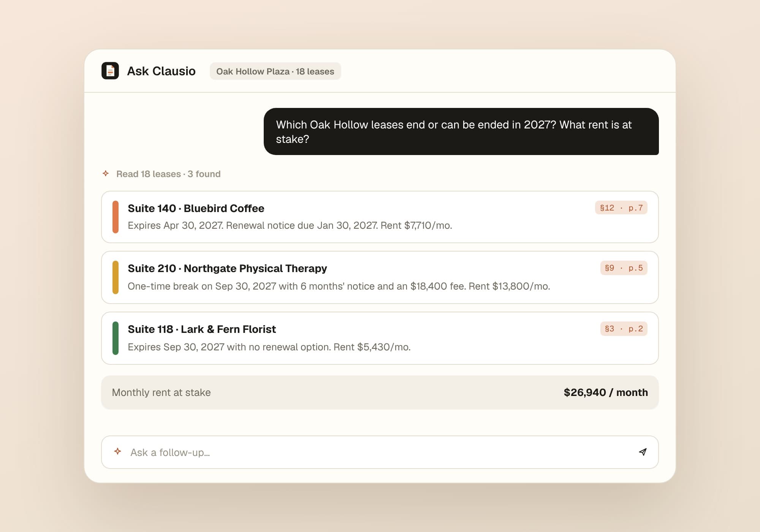The image size is (760, 532).
Task: Open the §9 · p.5 citation badge
Action: tap(624, 268)
